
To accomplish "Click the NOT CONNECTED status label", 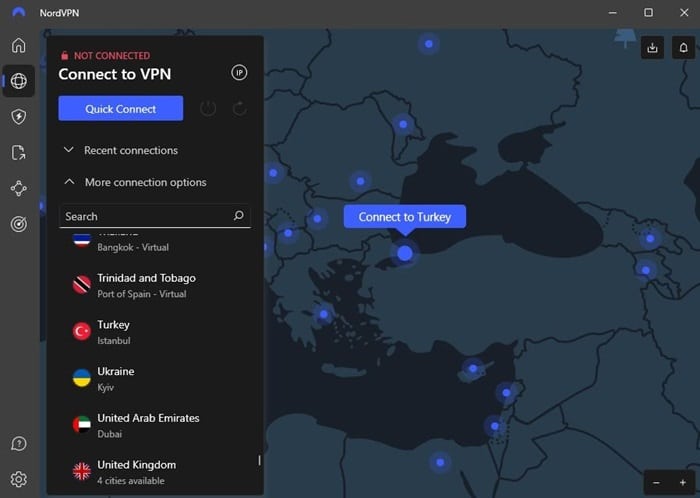I will pyautogui.click(x=112, y=56).
